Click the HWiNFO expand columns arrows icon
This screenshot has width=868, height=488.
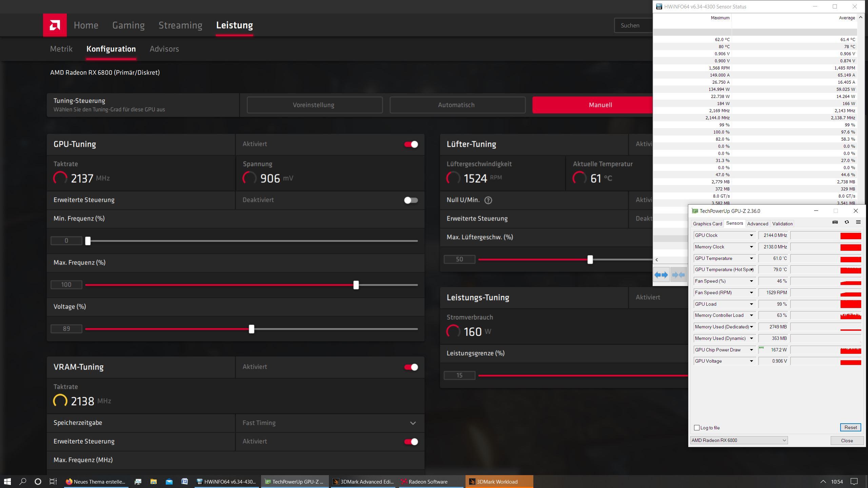[x=661, y=275]
